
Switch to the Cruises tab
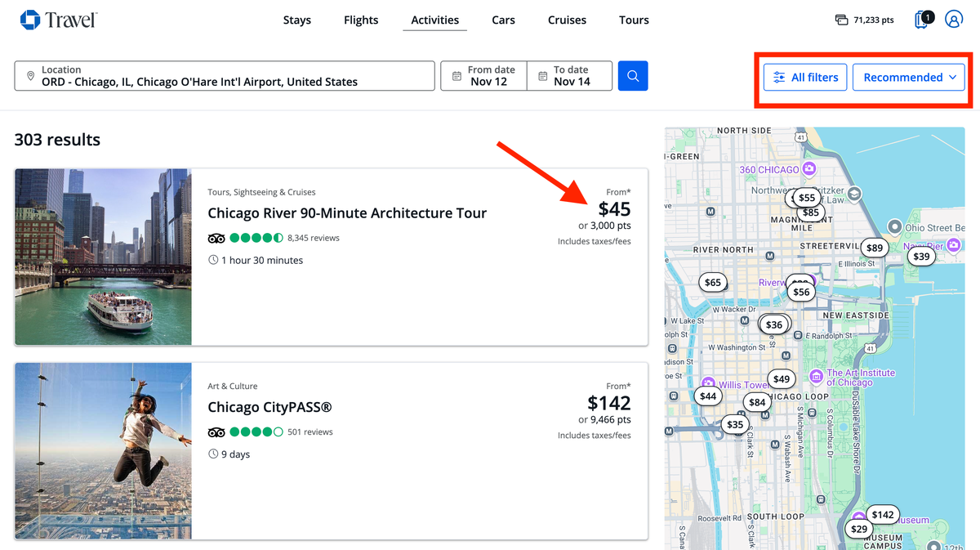click(x=567, y=20)
